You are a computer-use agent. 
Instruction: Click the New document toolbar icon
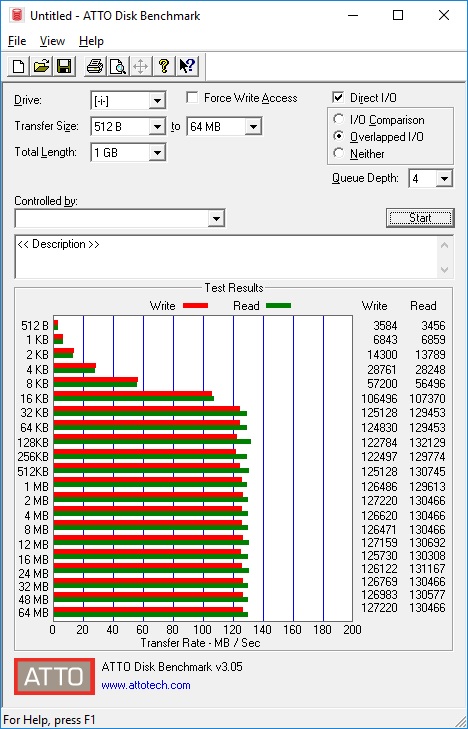pos(19,66)
